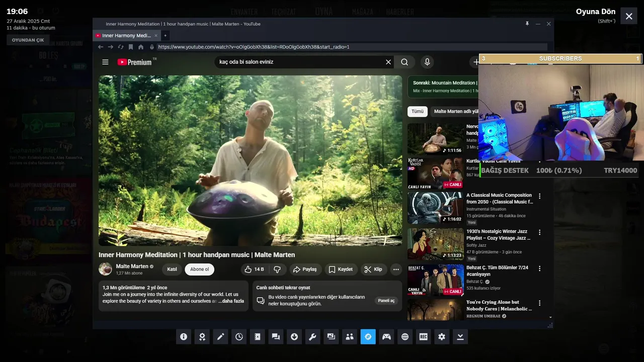The width and height of the screenshot is (644, 362).
Task: Clear the YouTube search box with X
Action: 388,62
